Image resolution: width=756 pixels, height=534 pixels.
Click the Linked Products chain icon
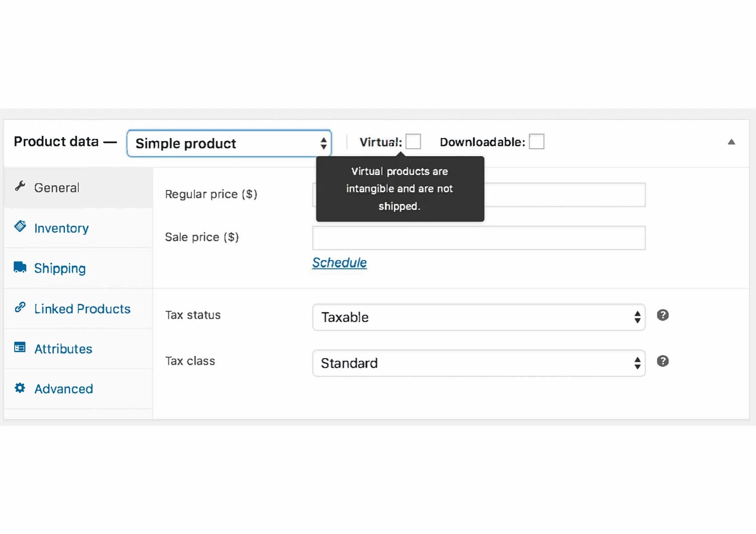pyautogui.click(x=20, y=307)
